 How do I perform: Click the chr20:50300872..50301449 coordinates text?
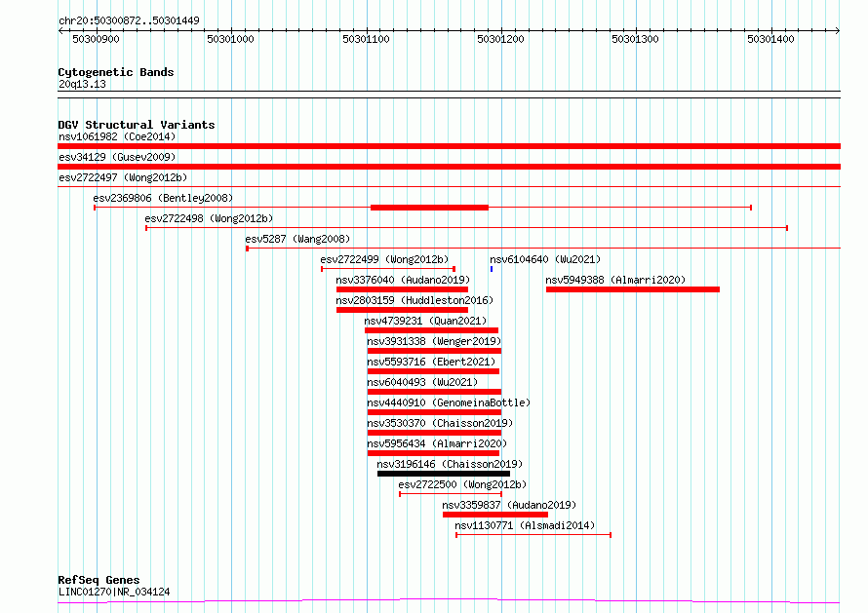(x=129, y=21)
